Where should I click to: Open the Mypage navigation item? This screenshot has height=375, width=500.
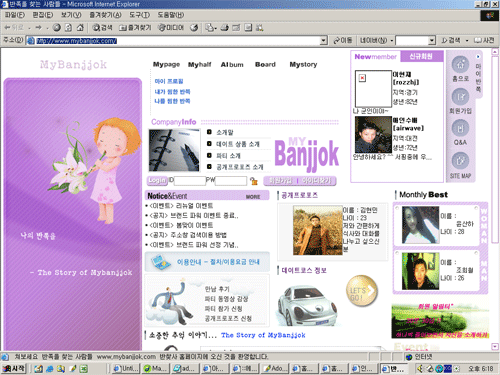(x=166, y=64)
